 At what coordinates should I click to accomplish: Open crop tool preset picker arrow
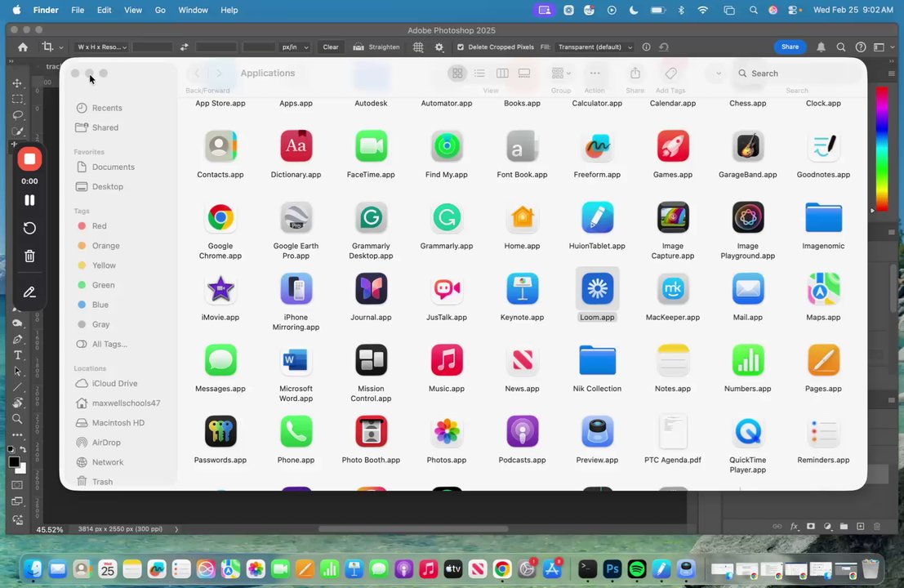click(x=60, y=47)
